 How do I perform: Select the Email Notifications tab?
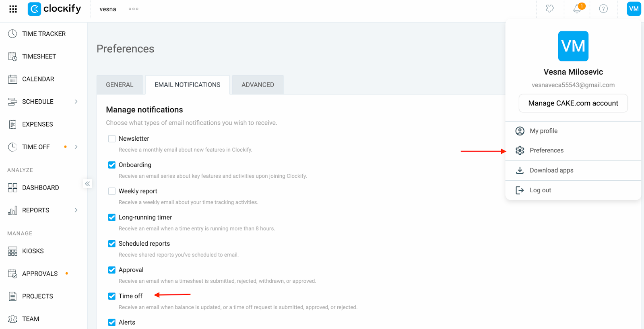188,85
